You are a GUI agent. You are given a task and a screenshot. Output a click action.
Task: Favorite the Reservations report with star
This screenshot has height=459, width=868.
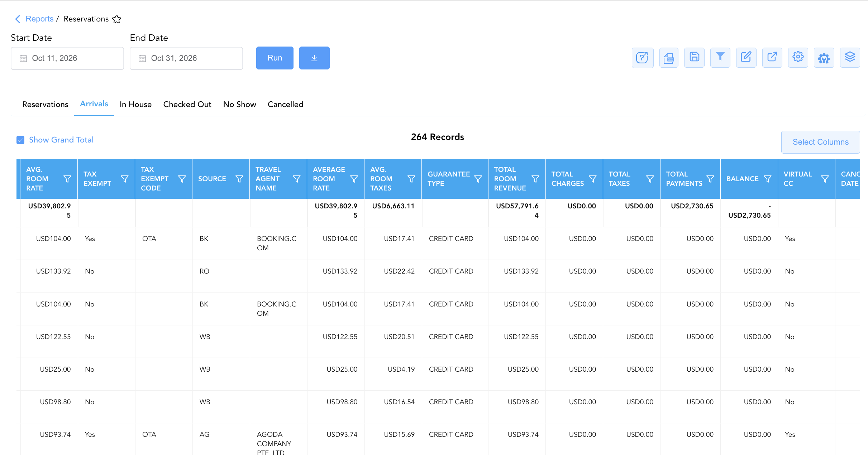click(x=117, y=19)
